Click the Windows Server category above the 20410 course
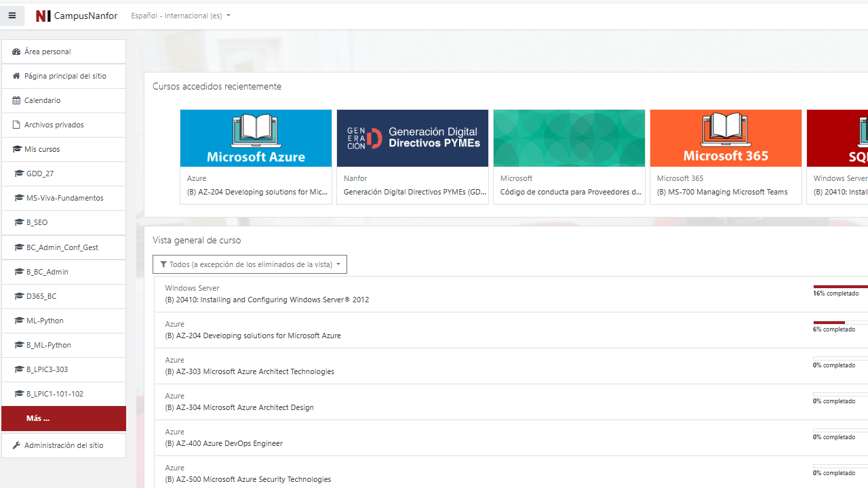 (192, 288)
